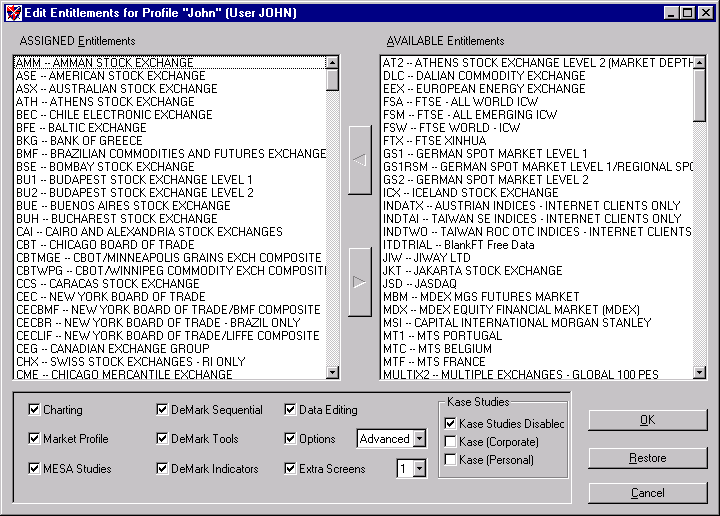Viewport: 720px width, 516px height.
Task: Select BSE -- BOMBAY STOCK EXCHANGE
Action: pos(170,166)
